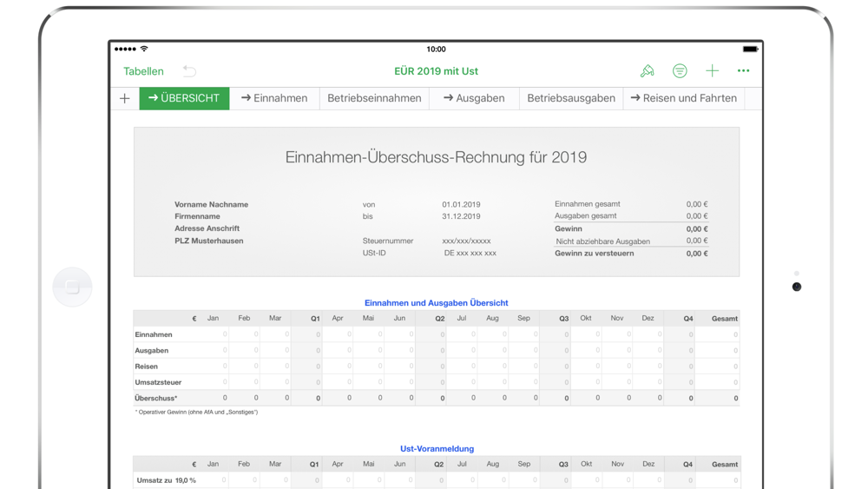Select the Vorname Nachname cell
This screenshot has height=489, width=868.
212,204
